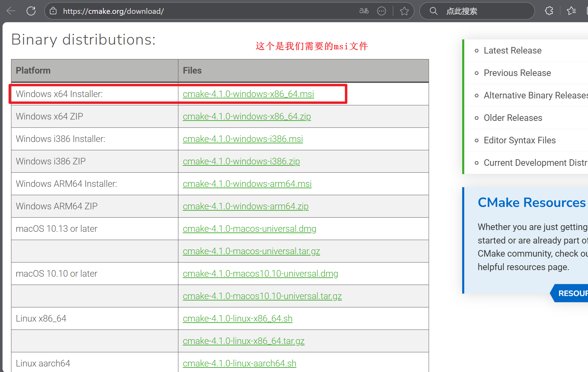Screen dimensions: 588x372
Task: Select Older Releases in sidebar
Action: [x=513, y=117]
